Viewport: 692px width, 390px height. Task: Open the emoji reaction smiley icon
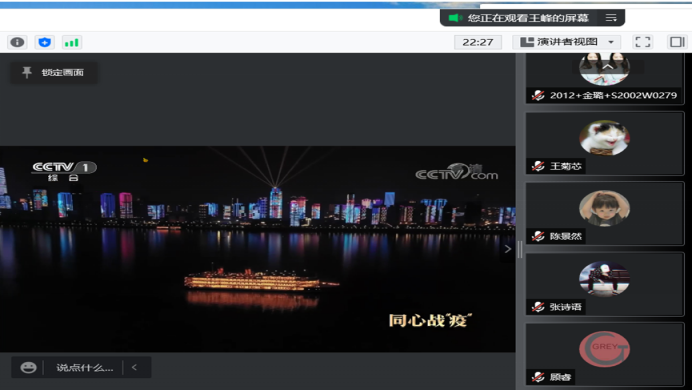28,367
